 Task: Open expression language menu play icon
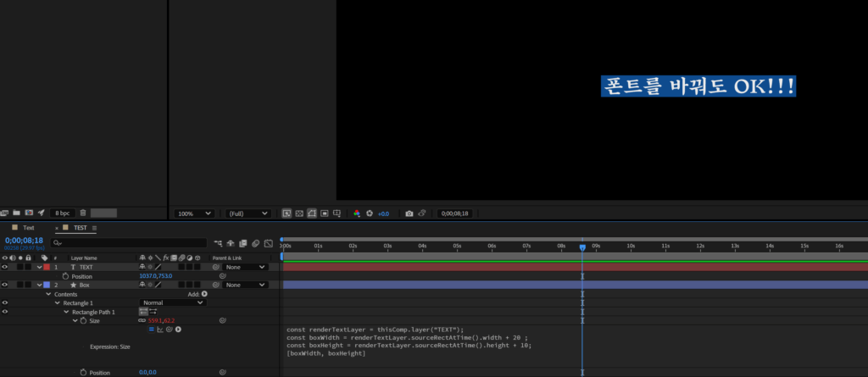coord(178,330)
